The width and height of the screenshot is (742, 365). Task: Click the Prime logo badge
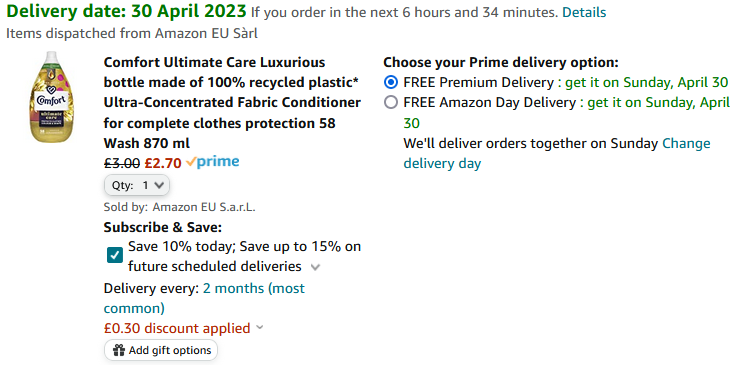click(x=212, y=162)
